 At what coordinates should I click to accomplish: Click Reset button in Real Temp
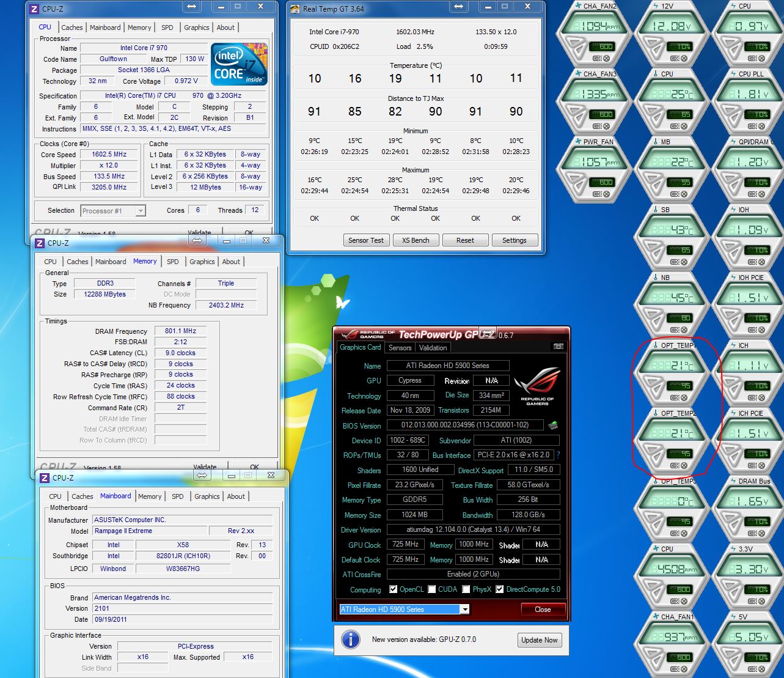[465, 240]
